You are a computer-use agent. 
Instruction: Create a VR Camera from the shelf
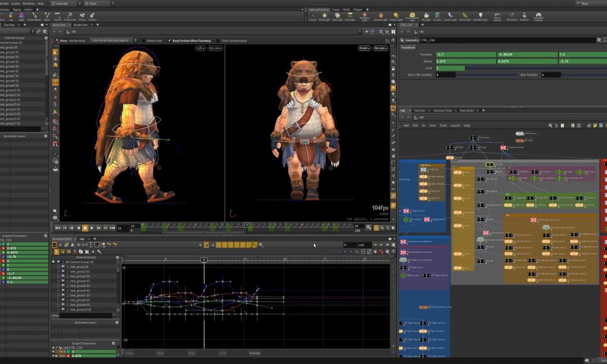512,16
